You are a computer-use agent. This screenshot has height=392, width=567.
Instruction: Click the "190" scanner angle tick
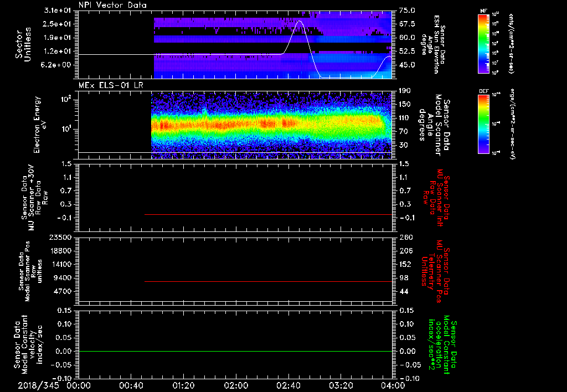405,91
